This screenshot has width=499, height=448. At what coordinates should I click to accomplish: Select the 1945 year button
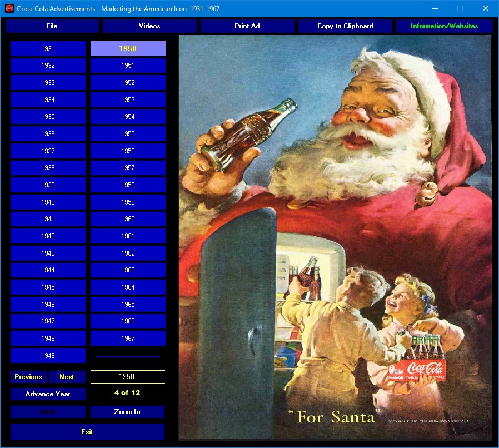pos(48,287)
